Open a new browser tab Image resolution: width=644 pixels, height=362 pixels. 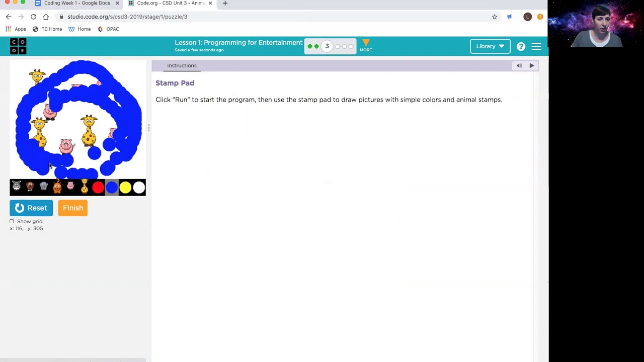[x=225, y=4]
